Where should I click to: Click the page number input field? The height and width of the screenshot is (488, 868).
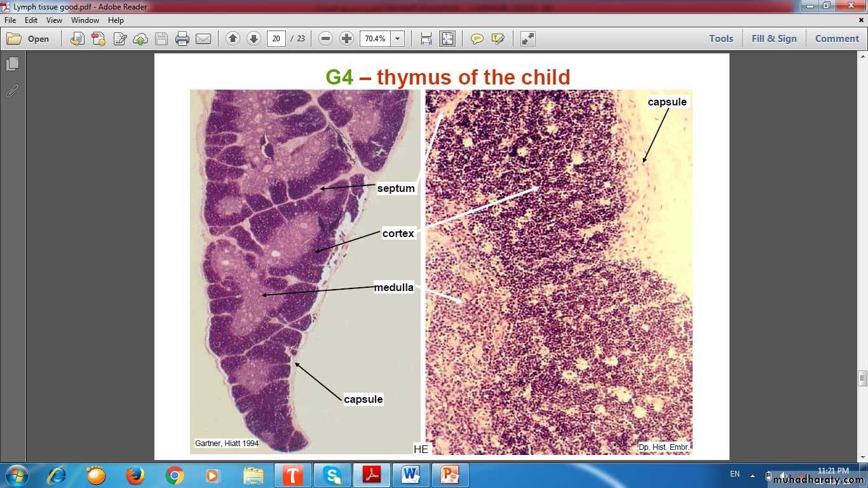click(276, 39)
